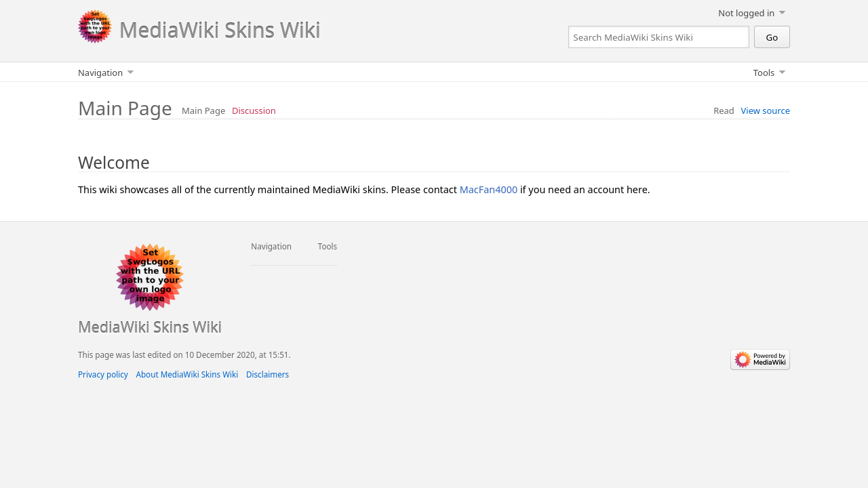Expand the top Navigation dropdown menu
Screen dimensions: 868x488
(x=106, y=73)
